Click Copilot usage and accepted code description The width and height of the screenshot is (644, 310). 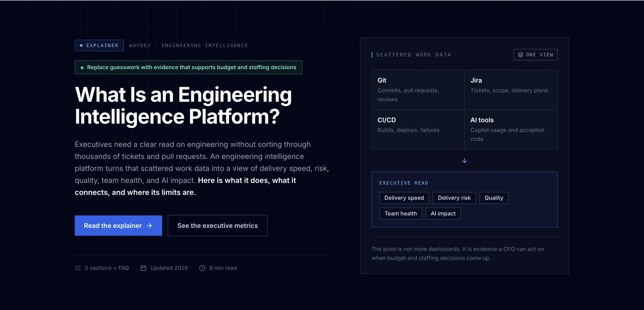(507, 135)
